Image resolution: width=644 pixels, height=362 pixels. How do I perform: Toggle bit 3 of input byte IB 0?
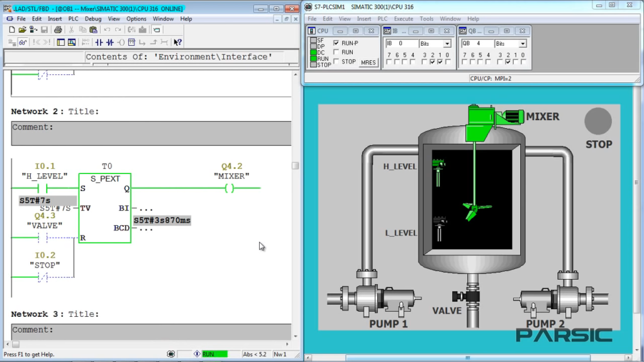tap(425, 62)
